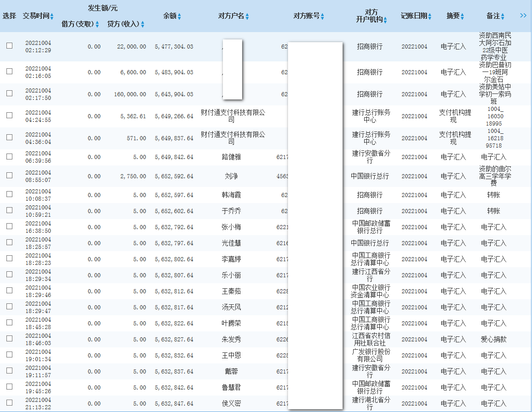
Task: Check the 朱发秀 transaction row
Action: click(x=10, y=338)
